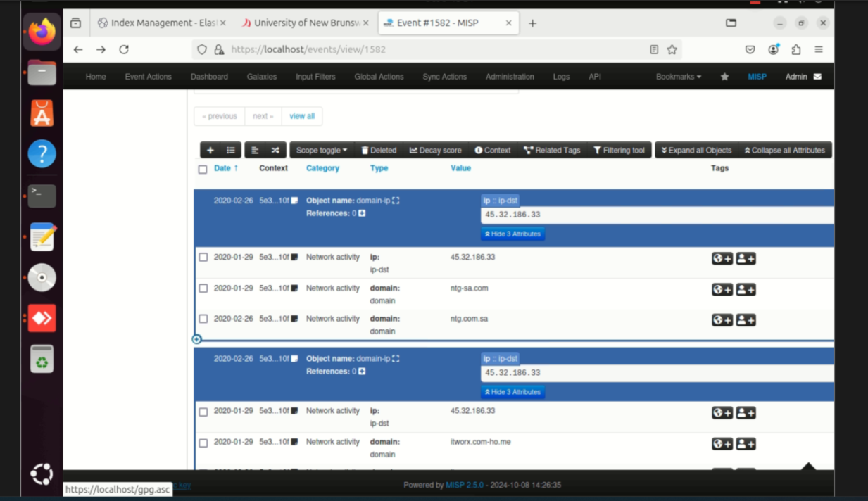Add local tag to ntg.com.sa row

coord(746,320)
